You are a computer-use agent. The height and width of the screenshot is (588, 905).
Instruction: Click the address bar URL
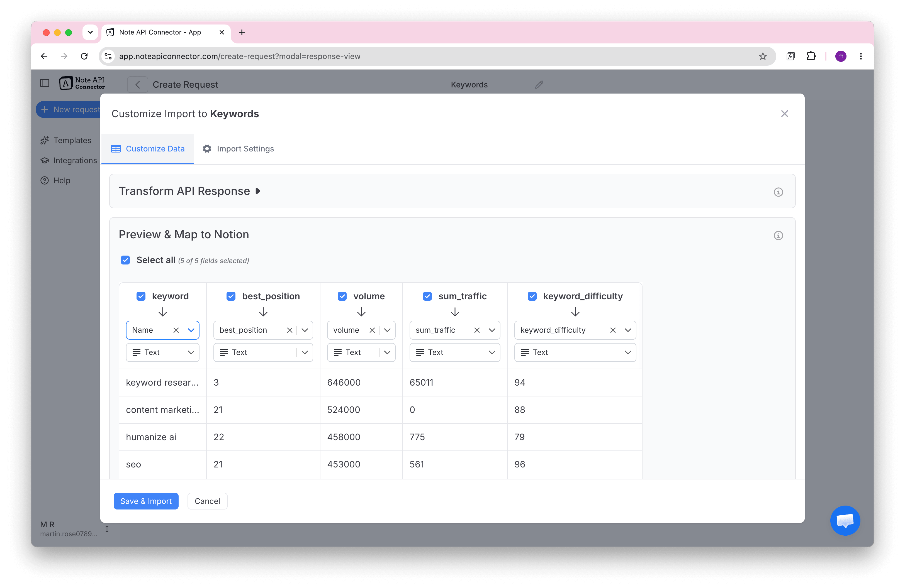point(240,56)
